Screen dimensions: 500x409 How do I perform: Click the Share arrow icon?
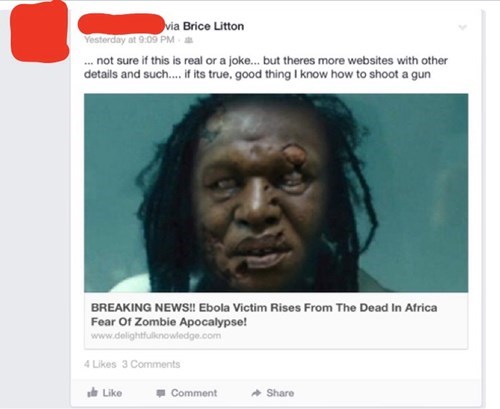click(x=256, y=393)
